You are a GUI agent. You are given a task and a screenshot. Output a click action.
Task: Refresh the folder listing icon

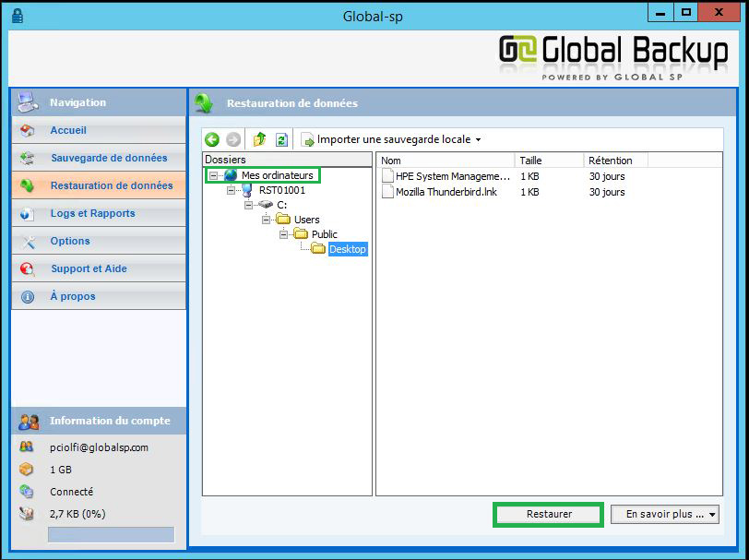(x=282, y=139)
